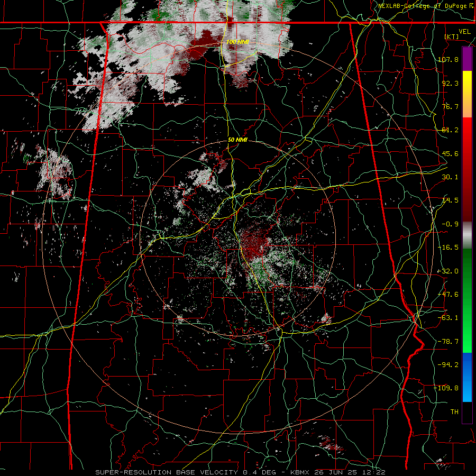This screenshot has width=476, height=476.
Task: Select the -47.6 velocity scale value
Action: [448, 295]
